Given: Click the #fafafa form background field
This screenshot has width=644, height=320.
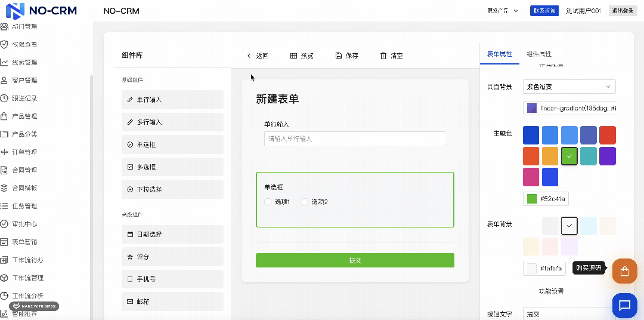Looking at the screenshot, I should pos(544,269).
